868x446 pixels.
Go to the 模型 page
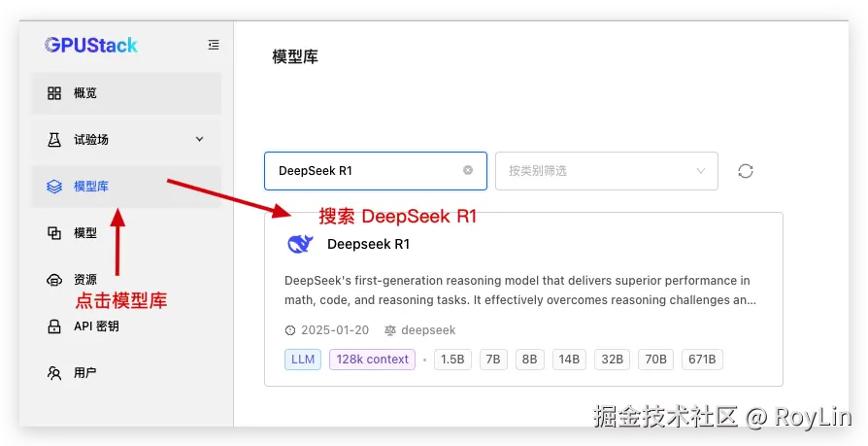(126, 232)
